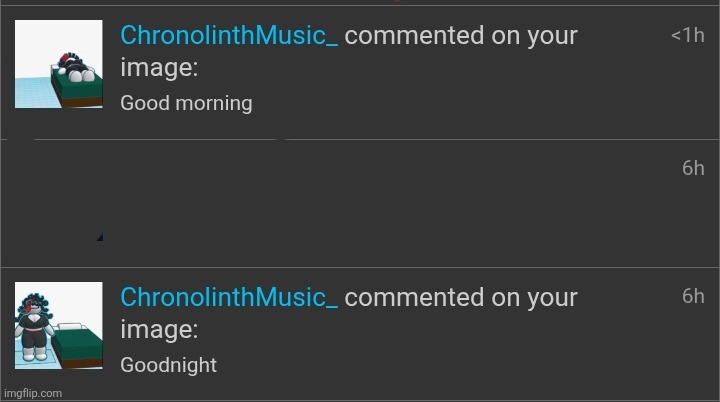The height and width of the screenshot is (402, 720).
Task: Click the divider line above the Goodnight notification
Action: point(360,268)
